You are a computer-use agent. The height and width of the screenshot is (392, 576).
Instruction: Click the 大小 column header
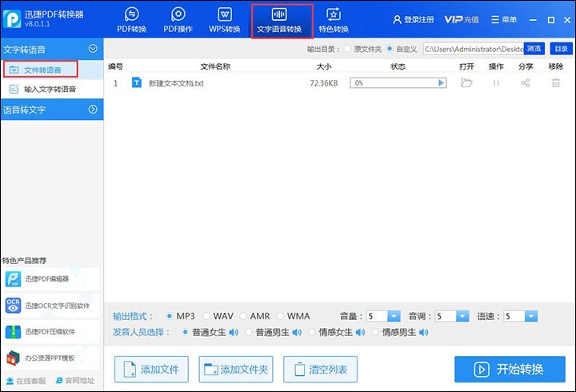[324, 66]
